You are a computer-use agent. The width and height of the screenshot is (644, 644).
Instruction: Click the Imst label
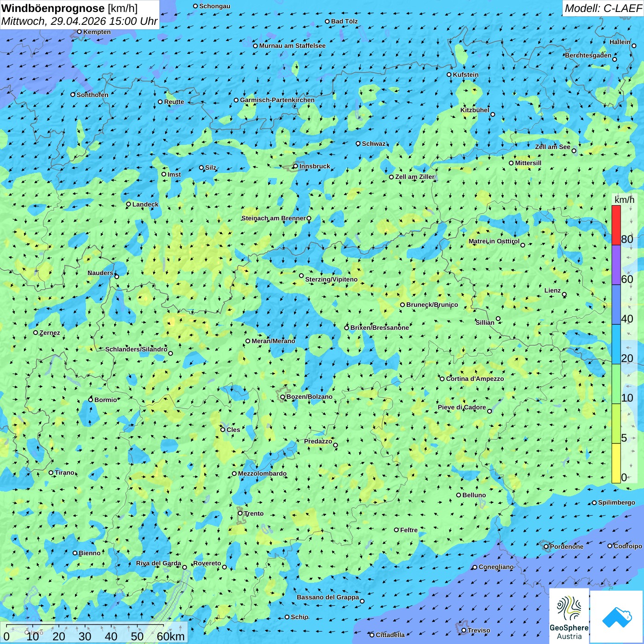coord(174,174)
